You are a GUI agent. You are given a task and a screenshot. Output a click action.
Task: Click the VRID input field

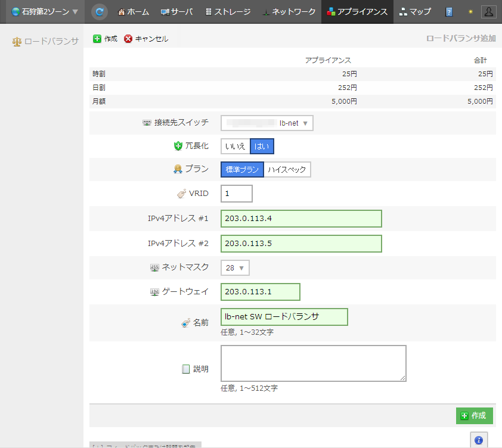pos(236,194)
